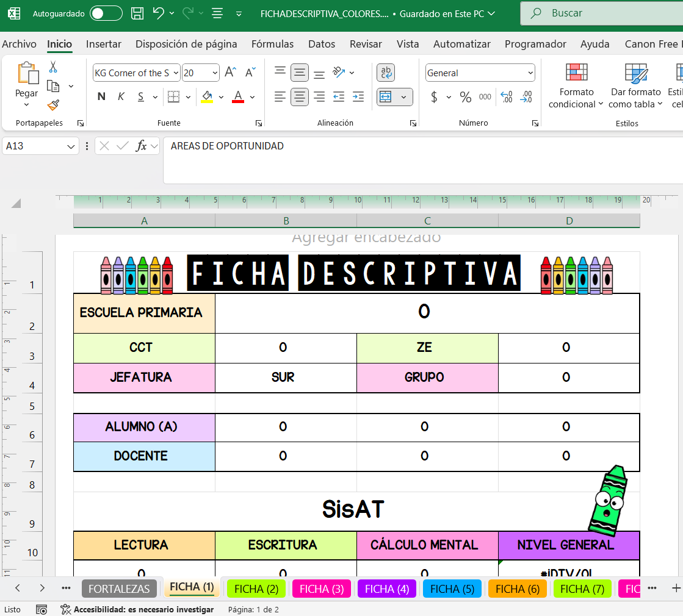Decrease decimal places
The height and width of the screenshot is (616, 683).
526,96
